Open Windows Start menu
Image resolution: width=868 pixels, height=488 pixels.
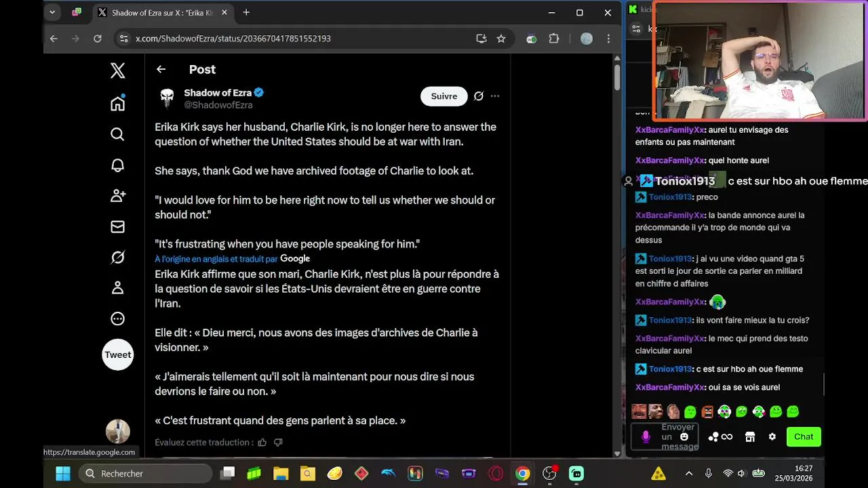[x=62, y=473]
